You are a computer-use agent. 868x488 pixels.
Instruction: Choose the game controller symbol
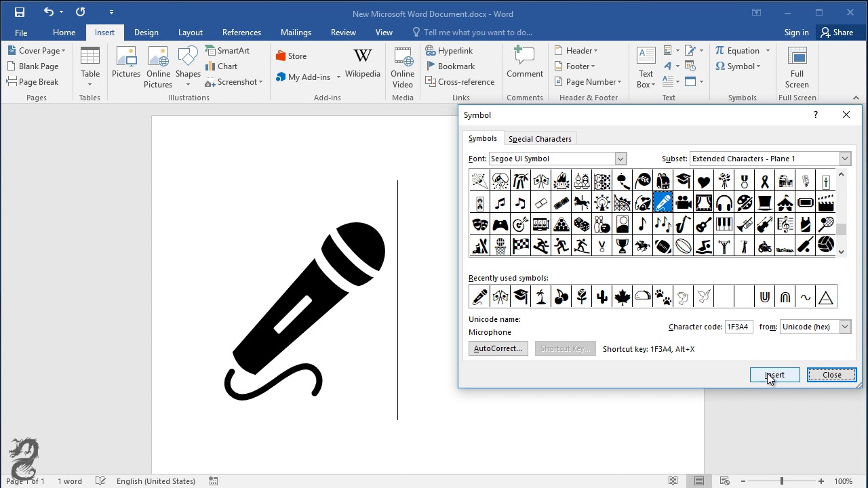tap(500, 224)
